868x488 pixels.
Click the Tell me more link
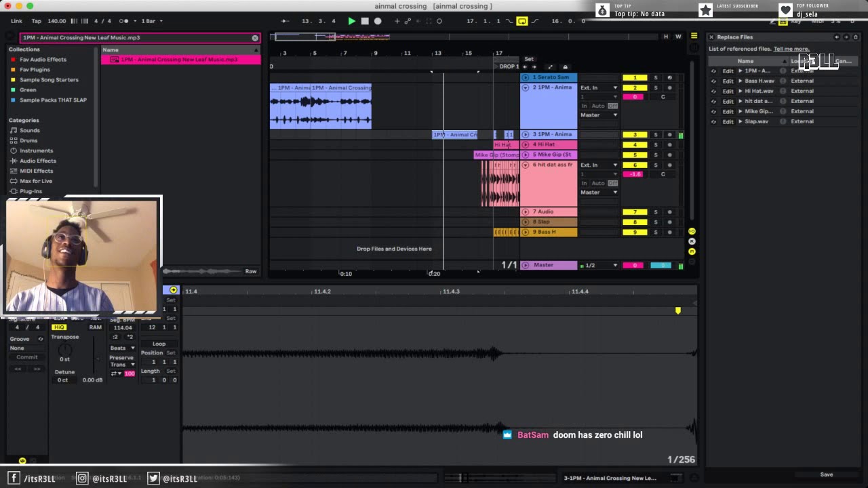[791, 49]
